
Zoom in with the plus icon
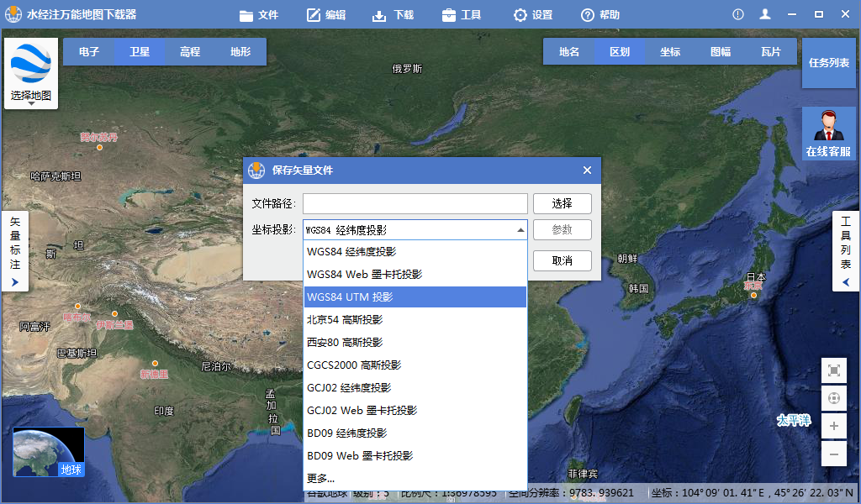pyautogui.click(x=833, y=426)
